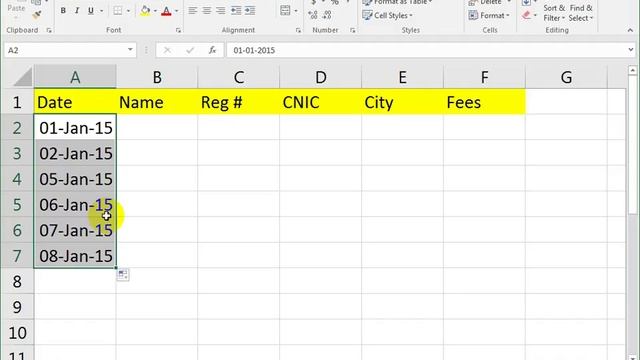Image resolution: width=640 pixels, height=360 pixels.
Task: Open Number format dialog launcher
Action: click(353, 30)
